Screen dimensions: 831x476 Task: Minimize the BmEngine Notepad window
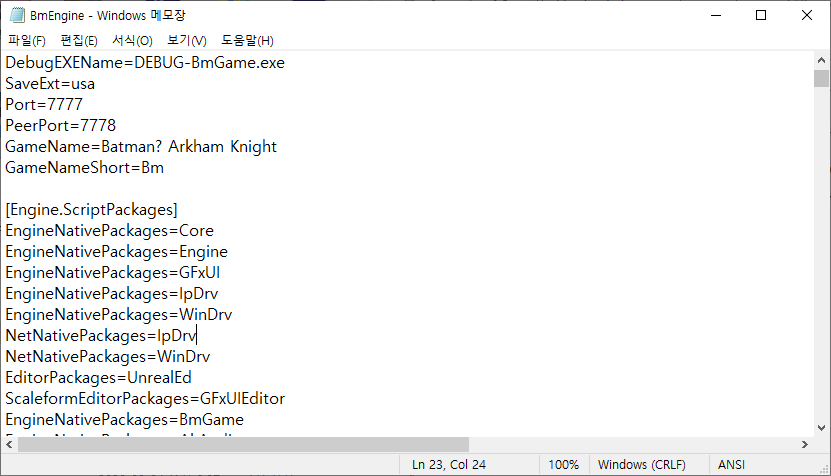pos(716,15)
